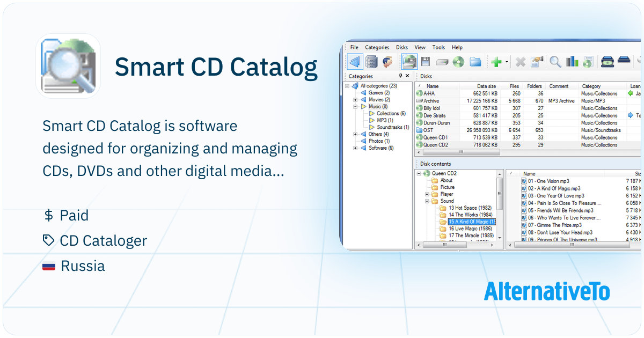Open the Categories menu
The image size is (644, 338).
pos(377,47)
